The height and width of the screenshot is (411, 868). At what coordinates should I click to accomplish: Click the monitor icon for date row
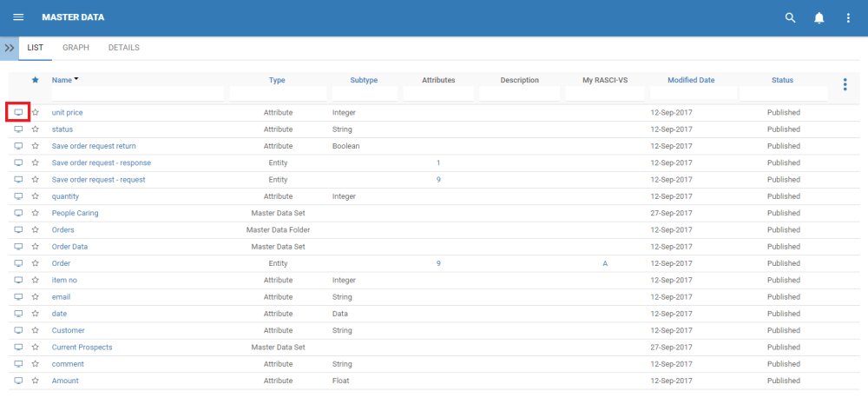(x=18, y=314)
